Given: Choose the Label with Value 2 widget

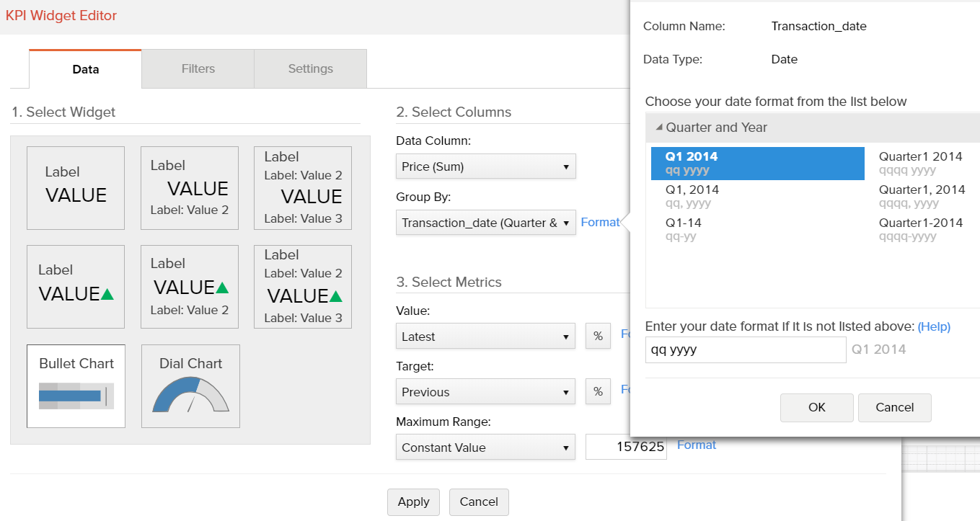Looking at the screenshot, I should [190, 187].
